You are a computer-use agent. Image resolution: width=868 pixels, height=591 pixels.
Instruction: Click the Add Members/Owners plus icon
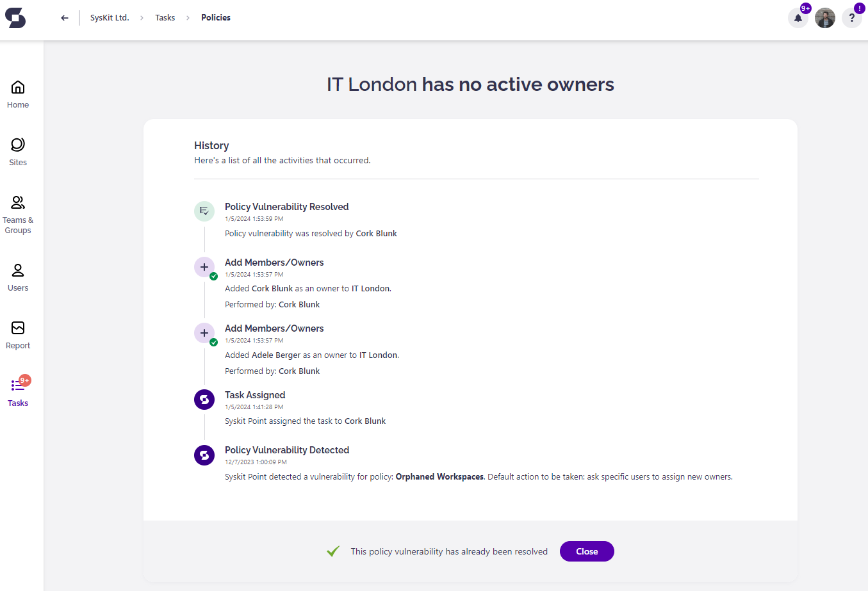(204, 267)
